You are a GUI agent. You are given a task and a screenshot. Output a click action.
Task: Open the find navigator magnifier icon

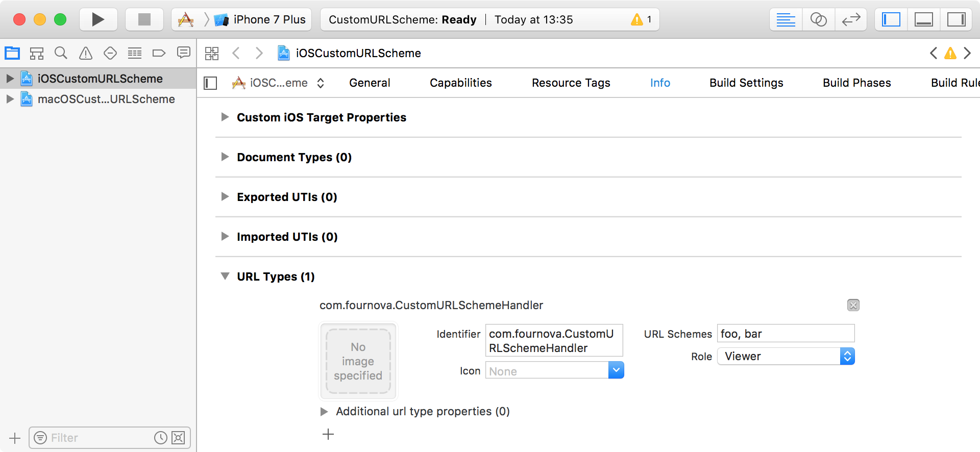click(x=61, y=53)
